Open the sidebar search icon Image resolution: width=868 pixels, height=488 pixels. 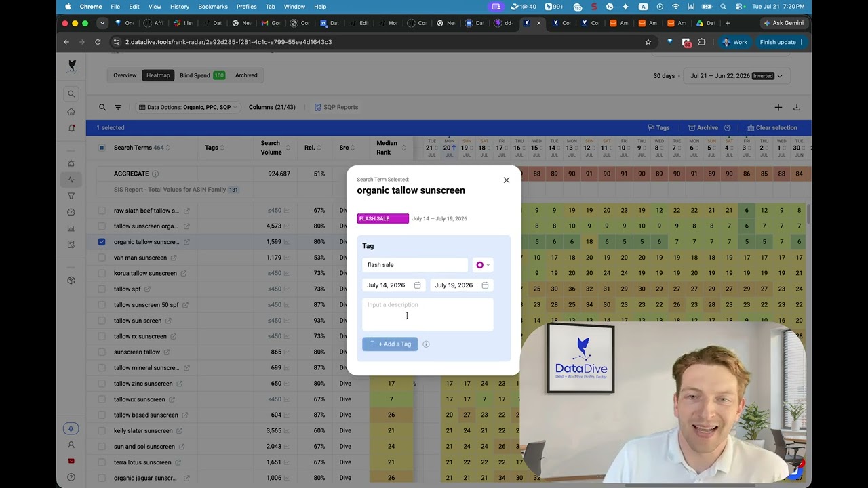tap(71, 94)
